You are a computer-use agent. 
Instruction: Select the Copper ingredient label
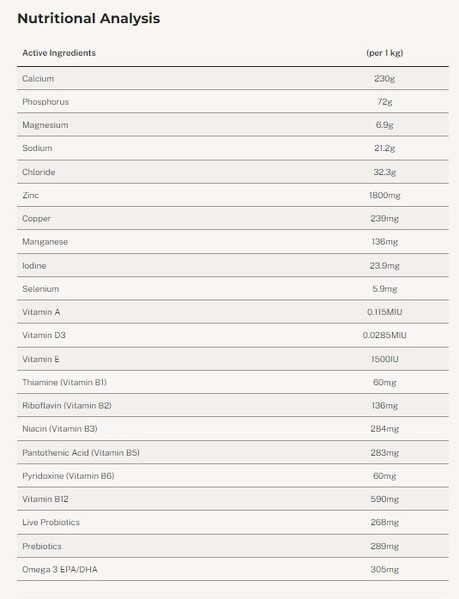[x=36, y=219]
